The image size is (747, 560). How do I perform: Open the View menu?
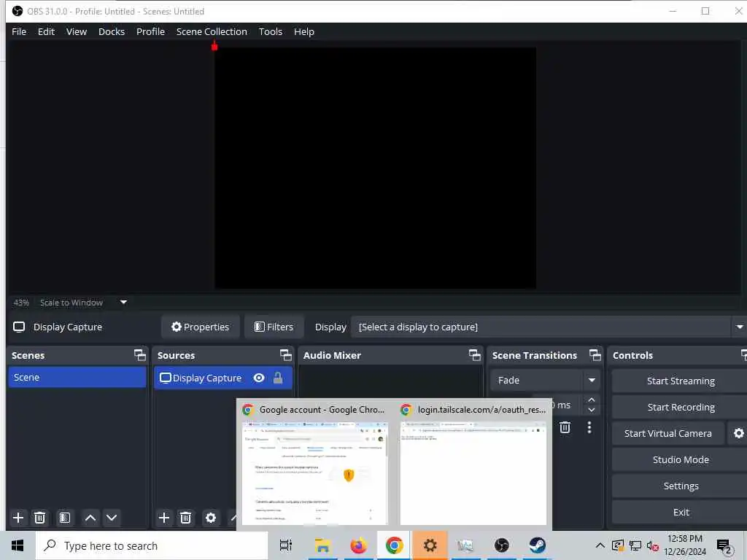click(x=76, y=31)
